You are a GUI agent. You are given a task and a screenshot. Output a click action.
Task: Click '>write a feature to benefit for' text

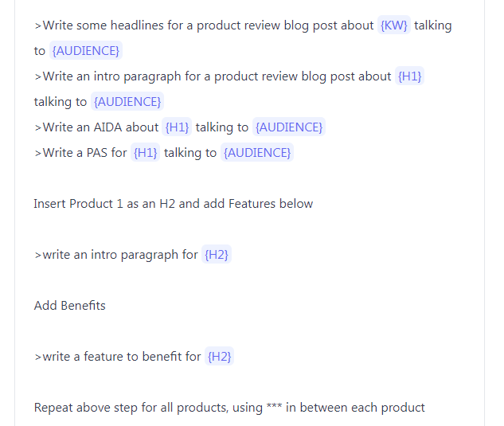(x=117, y=357)
